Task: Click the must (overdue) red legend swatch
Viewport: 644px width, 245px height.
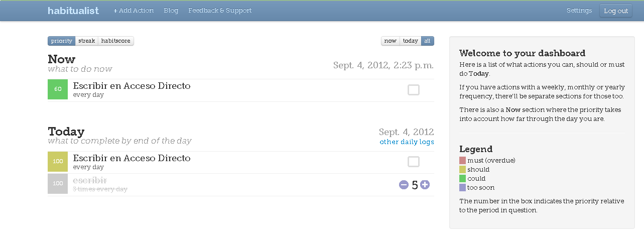Action: [463, 161]
